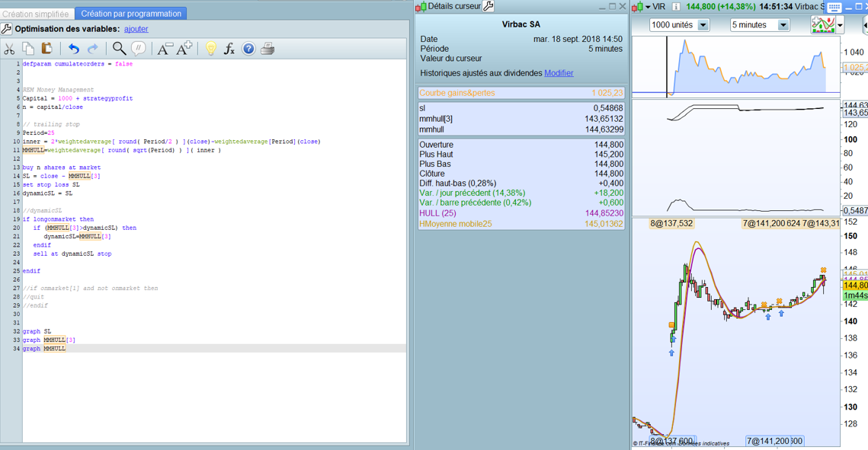Switch to Création simplifiée tab

click(36, 14)
